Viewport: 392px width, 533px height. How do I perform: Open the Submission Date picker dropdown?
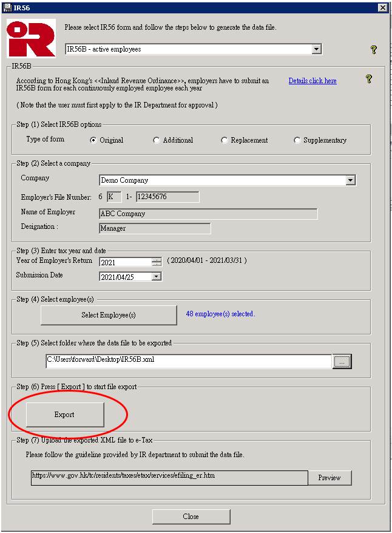pyautogui.click(x=157, y=277)
